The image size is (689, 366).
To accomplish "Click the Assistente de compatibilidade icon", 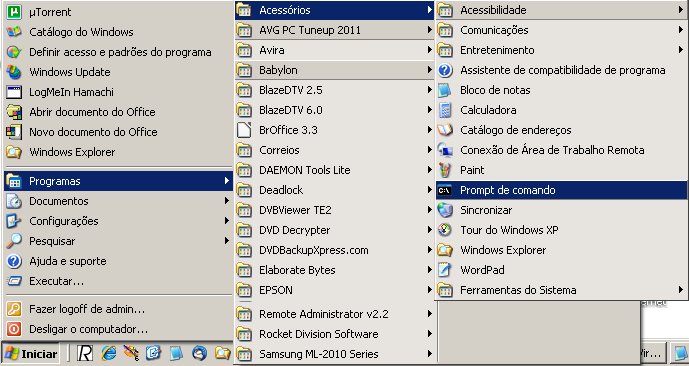I will coord(445,70).
